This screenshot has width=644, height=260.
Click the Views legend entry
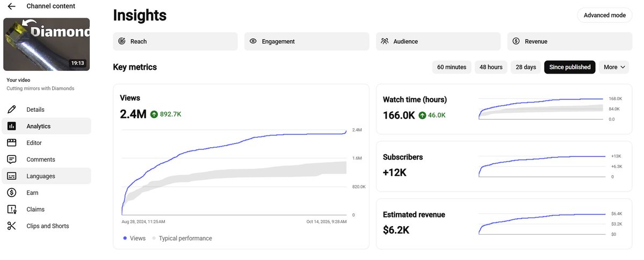tap(134, 238)
